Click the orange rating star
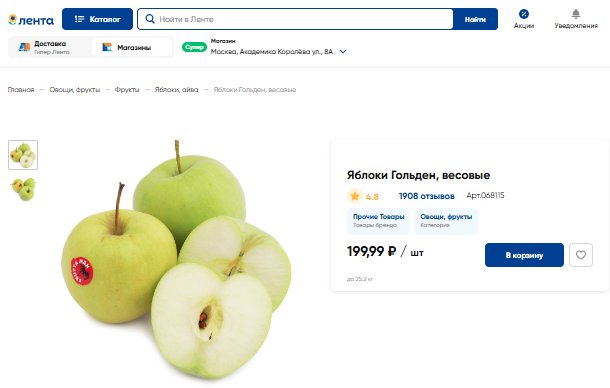The width and height of the screenshot is (610, 388). tap(354, 196)
